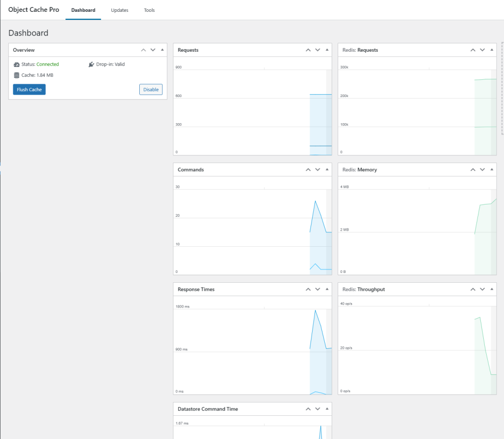This screenshot has height=439, width=504.
Task: Click the Flush Cache button
Action: [29, 90]
